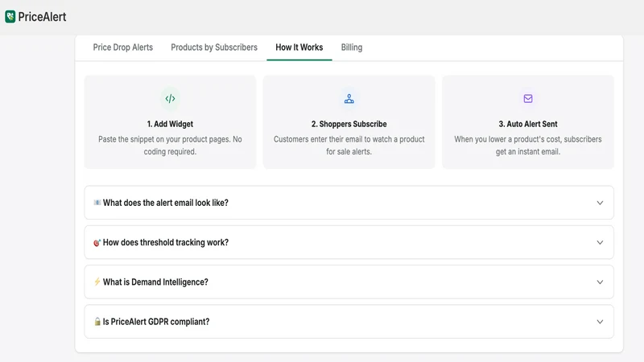
Task: Click the email emoji beside alert email question
Action: point(97,203)
